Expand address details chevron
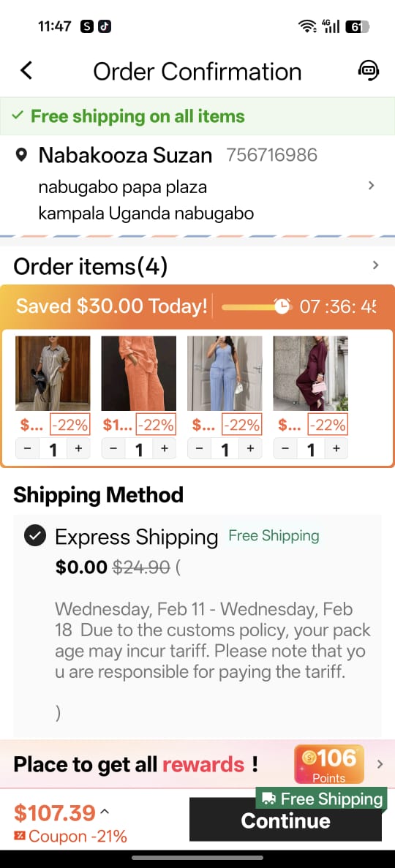 (x=372, y=186)
